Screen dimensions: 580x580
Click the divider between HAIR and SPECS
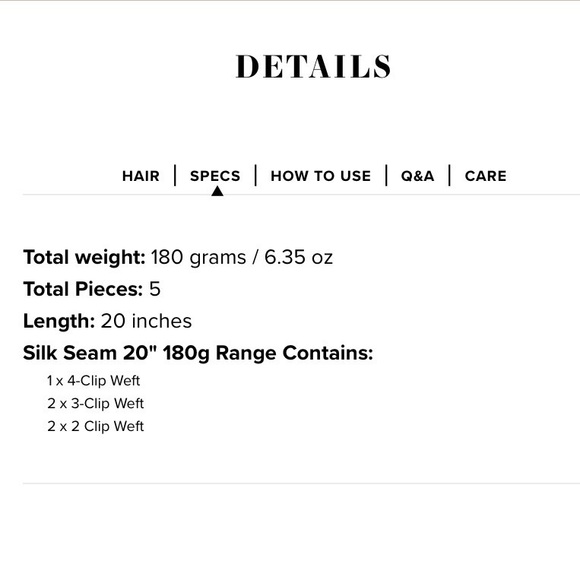click(175, 175)
